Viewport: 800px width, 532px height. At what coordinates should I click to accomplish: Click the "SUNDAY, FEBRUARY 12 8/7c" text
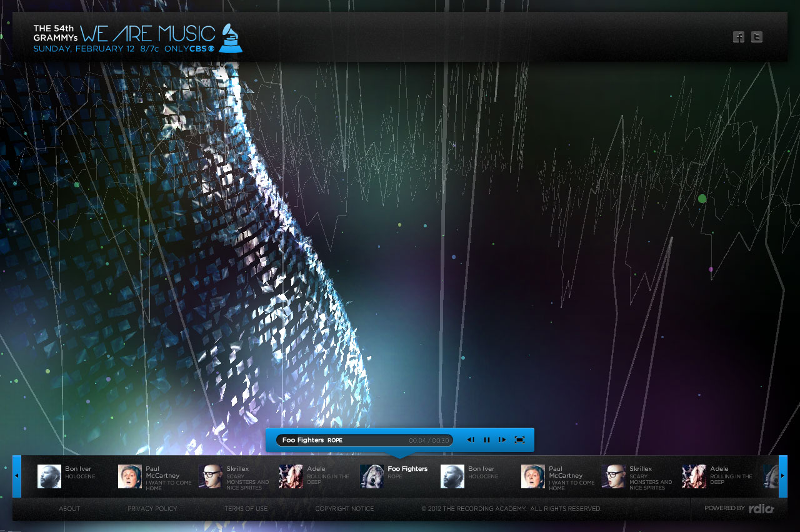[96, 49]
